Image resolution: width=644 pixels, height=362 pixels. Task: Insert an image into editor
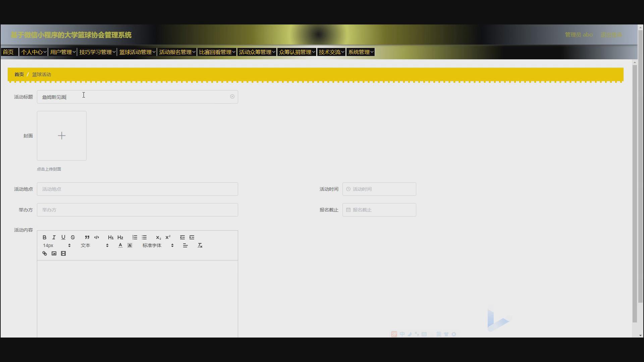pos(54,254)
